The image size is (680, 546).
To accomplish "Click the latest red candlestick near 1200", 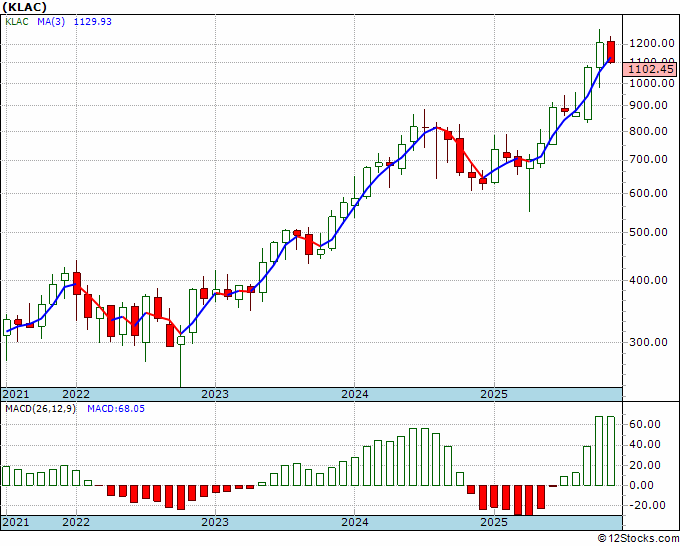I will tap(611, 52).
